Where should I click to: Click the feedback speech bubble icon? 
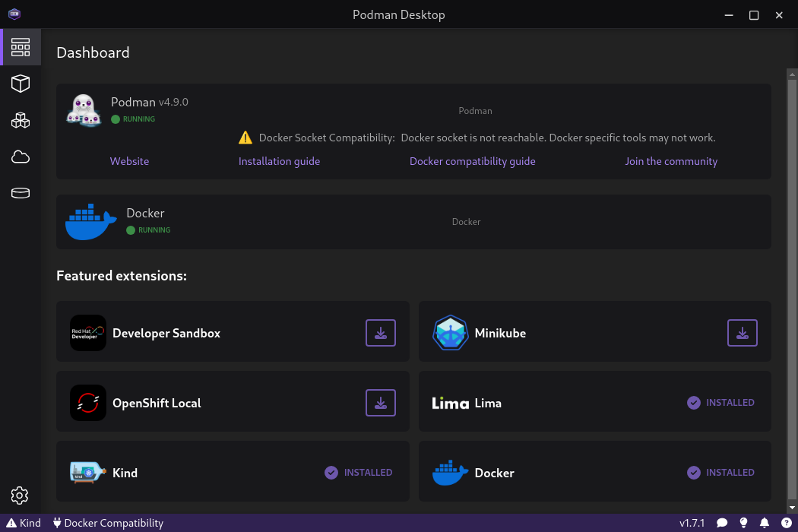pyautogui.click(x=722, y=523)
